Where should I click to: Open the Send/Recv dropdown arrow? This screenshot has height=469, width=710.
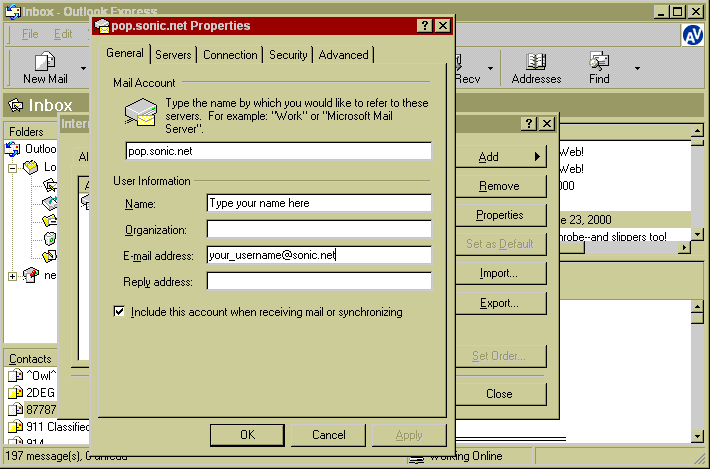click(490, 68)
